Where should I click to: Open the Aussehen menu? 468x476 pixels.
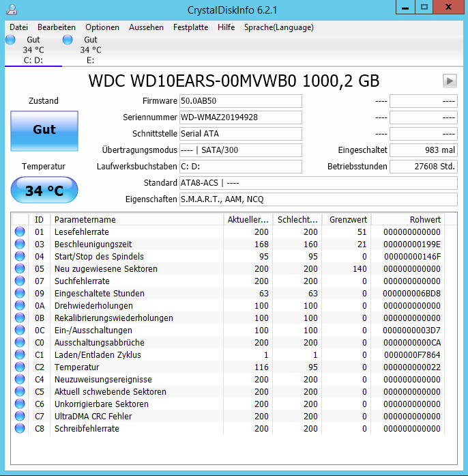(146, 27)
